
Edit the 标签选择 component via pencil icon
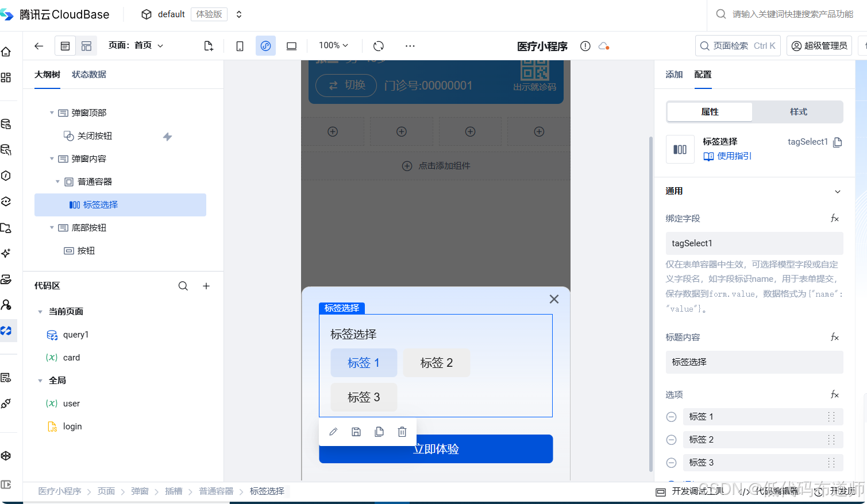click(333, 431)
